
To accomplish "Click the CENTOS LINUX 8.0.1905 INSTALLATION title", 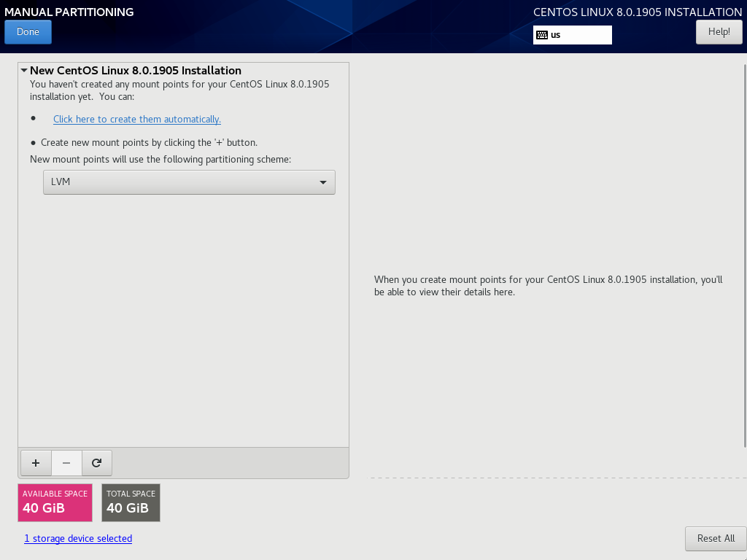I will [x=638, y=12].
